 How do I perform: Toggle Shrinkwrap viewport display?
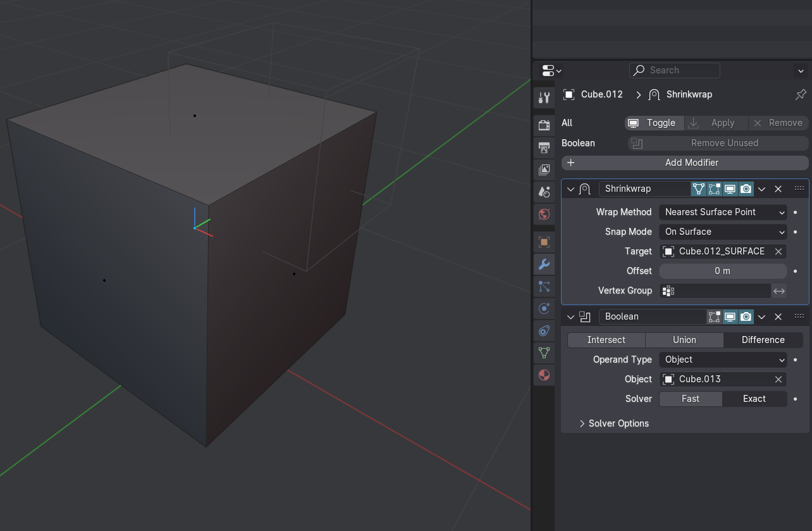pyautogui.click(x=730, y=189)
